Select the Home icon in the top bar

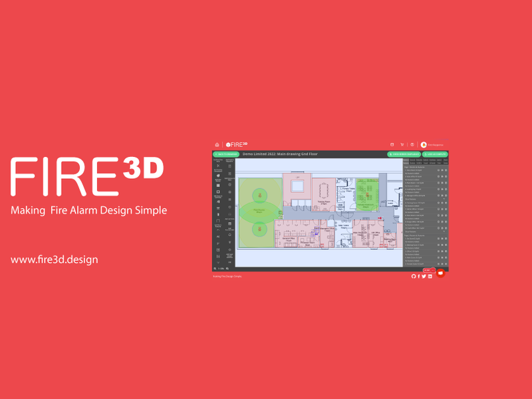tap(217, 143)
